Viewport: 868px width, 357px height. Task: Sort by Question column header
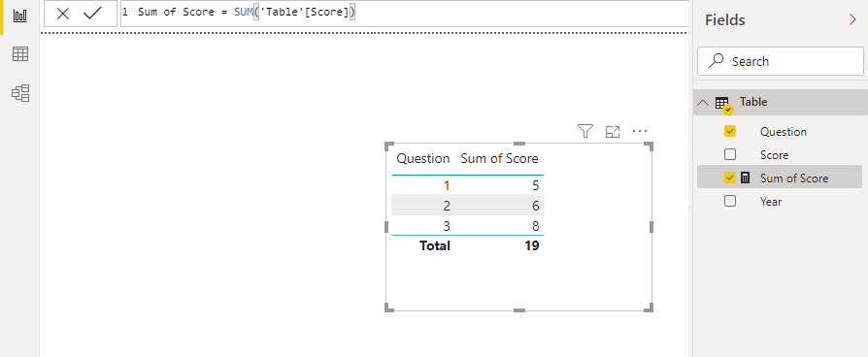tap(423, 159)
